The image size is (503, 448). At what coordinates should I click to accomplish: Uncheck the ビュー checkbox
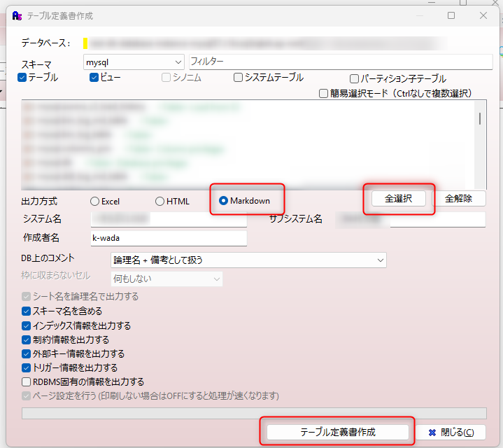tap(94, 78)
